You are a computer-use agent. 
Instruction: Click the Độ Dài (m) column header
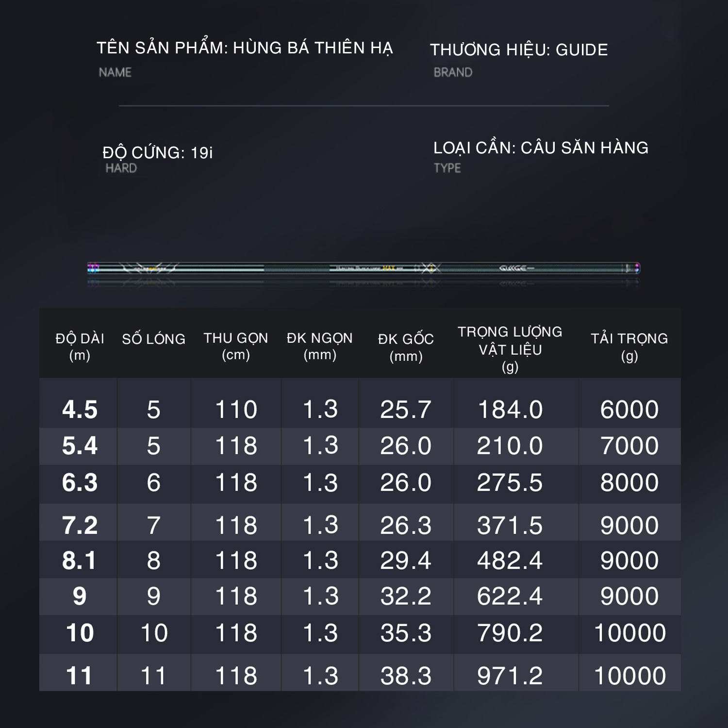pyautogui.click(x=80, y=347)
